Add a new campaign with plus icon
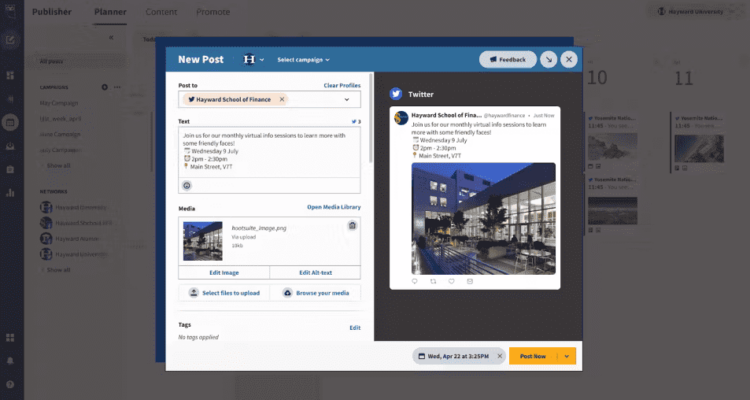The image size is (750, 400). point(105,87)
